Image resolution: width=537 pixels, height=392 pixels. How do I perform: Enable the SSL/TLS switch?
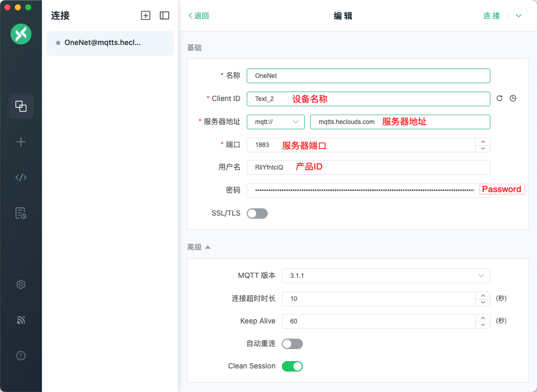point(257,214)
